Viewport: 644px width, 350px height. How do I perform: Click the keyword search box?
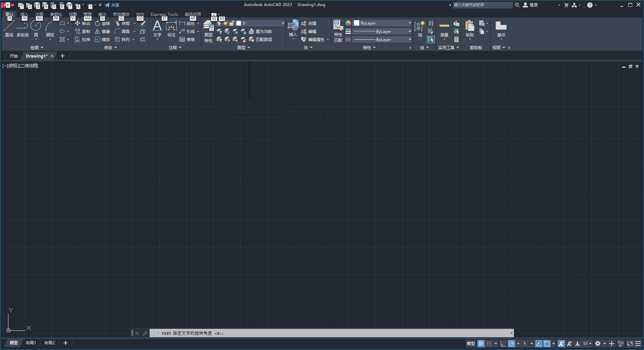coord(483,5)
